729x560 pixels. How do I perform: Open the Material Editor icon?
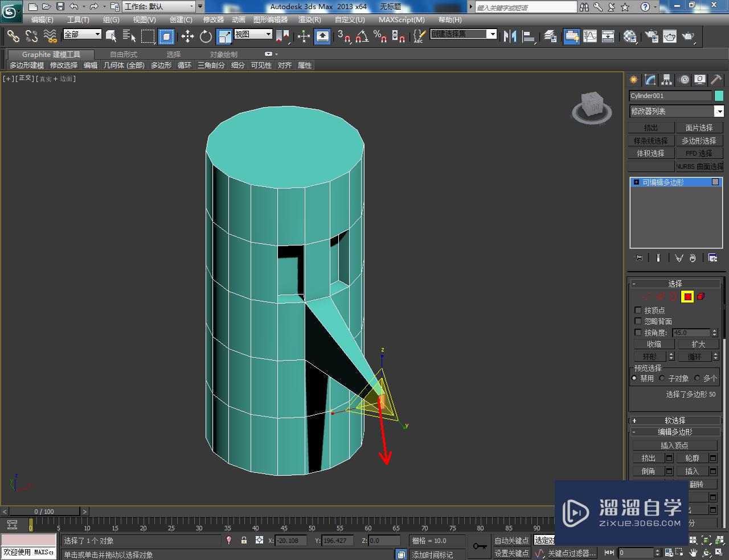[x=630, y=36]
